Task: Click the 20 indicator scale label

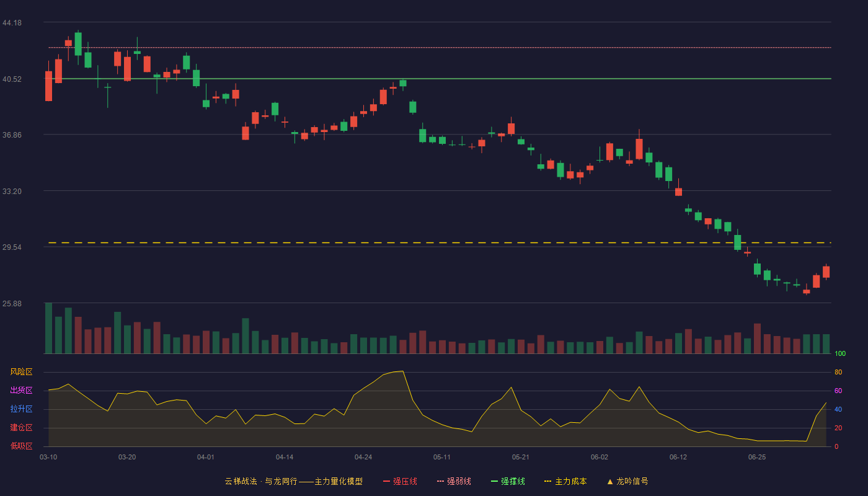Action: 838,428
